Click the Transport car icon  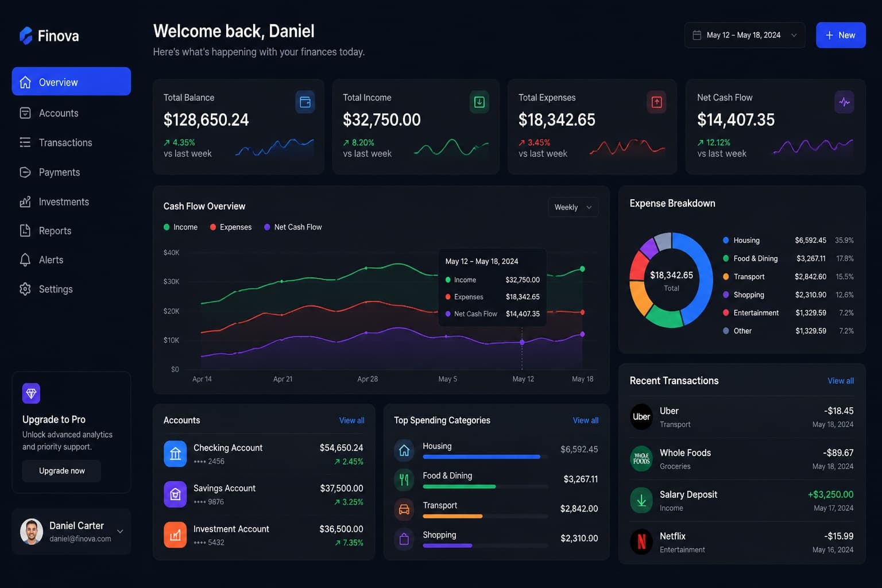(x=404, y=509)
